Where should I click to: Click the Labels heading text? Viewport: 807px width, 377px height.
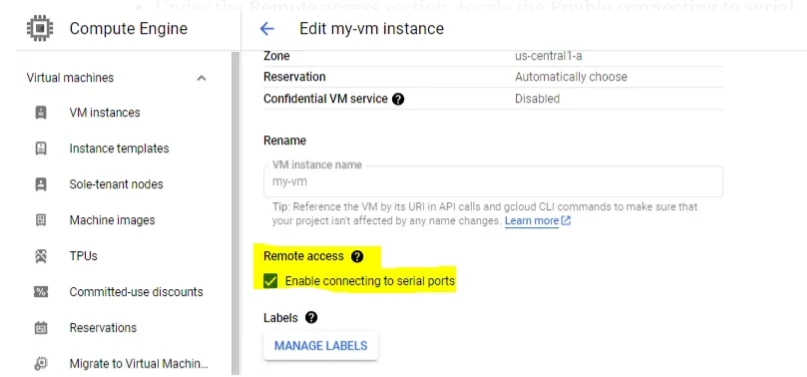pos(280,318)
